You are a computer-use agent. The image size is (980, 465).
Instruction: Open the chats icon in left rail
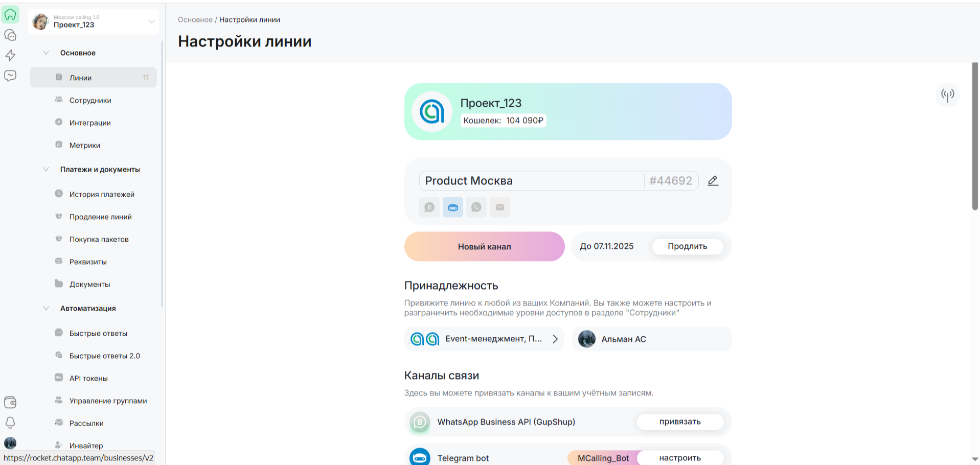[x=10, y=35]
